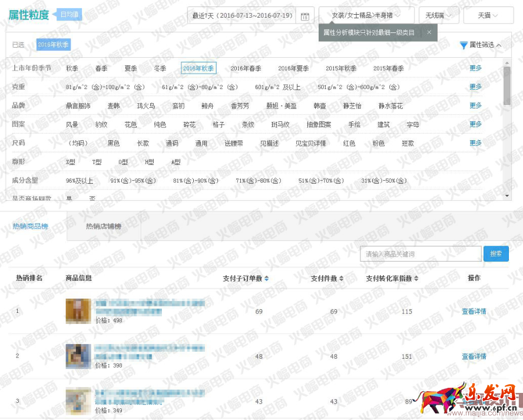Image resolution: width=523 pixels, height=420 pixels.
Task: Select 2016年春季 filter
Action: tap(246, 68)
